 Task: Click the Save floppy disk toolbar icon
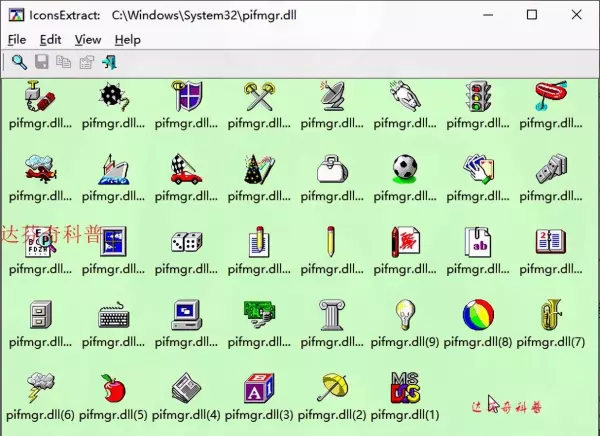coord(42,62)
